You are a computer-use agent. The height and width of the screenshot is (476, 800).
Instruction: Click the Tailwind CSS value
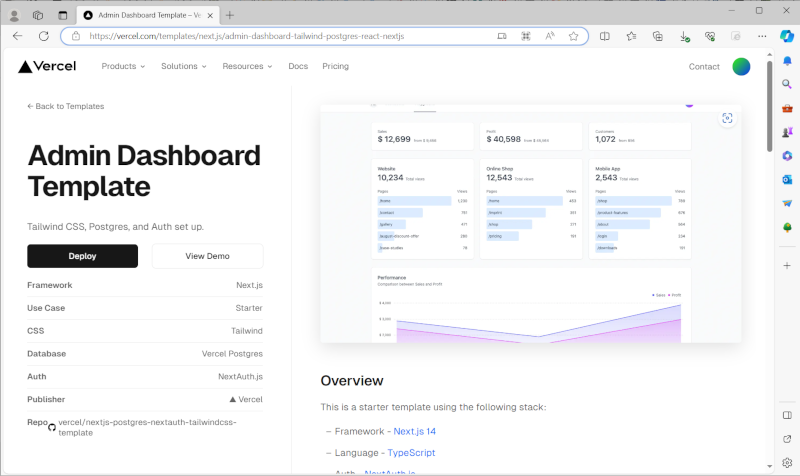[247, 331]
